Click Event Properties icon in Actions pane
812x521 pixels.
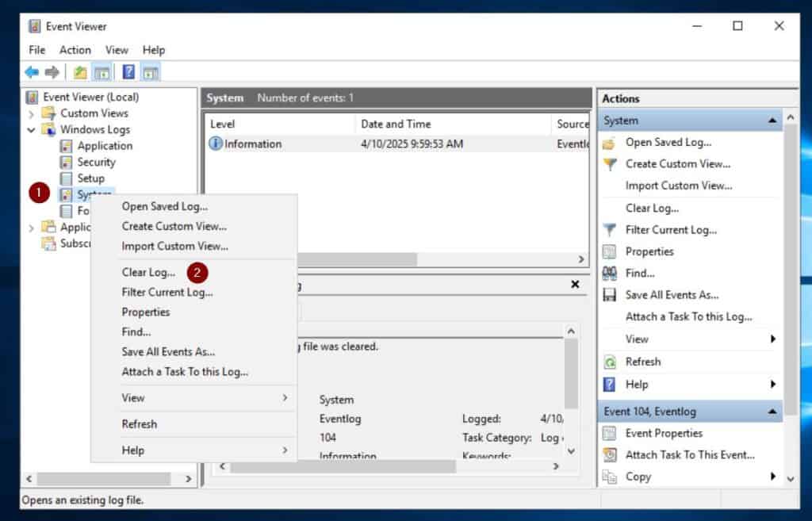610,433
